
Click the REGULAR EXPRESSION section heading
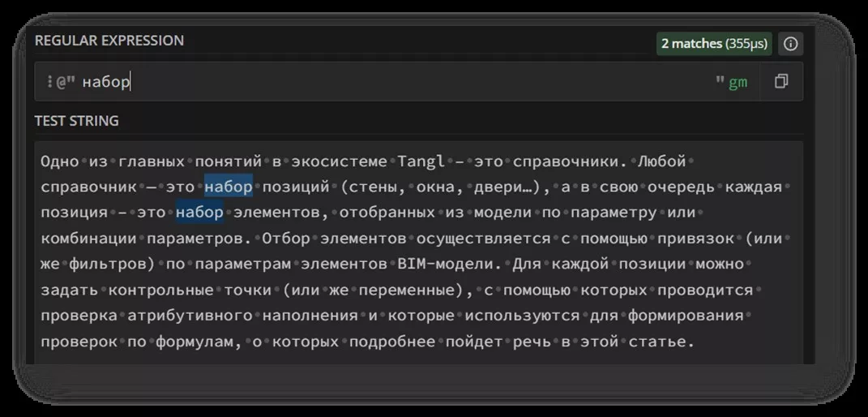tap(109, 41)
